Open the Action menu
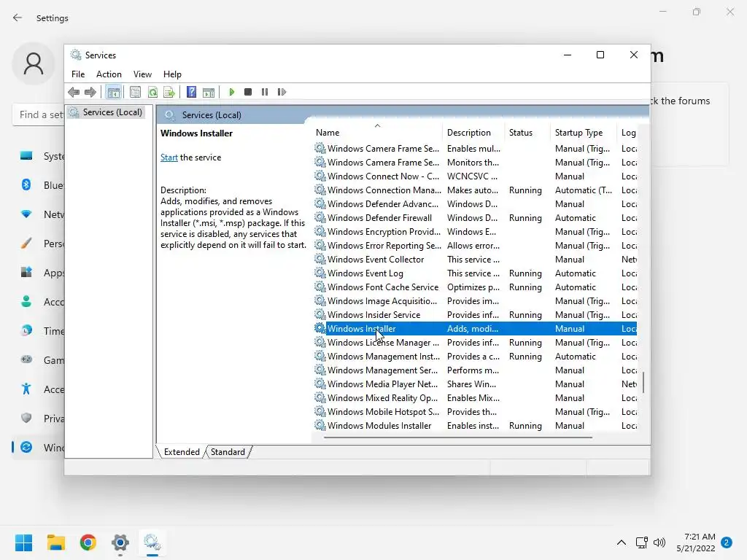 tap(109, 74)
